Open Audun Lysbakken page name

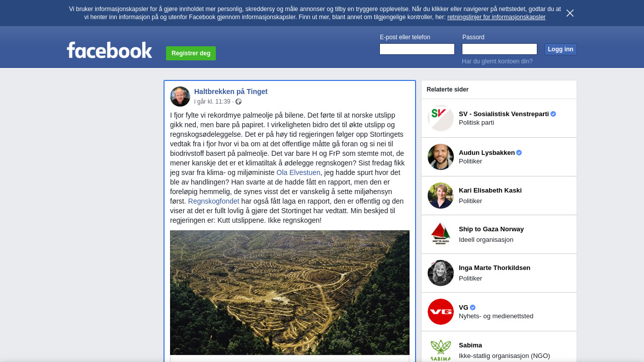(x=487, y=153)
